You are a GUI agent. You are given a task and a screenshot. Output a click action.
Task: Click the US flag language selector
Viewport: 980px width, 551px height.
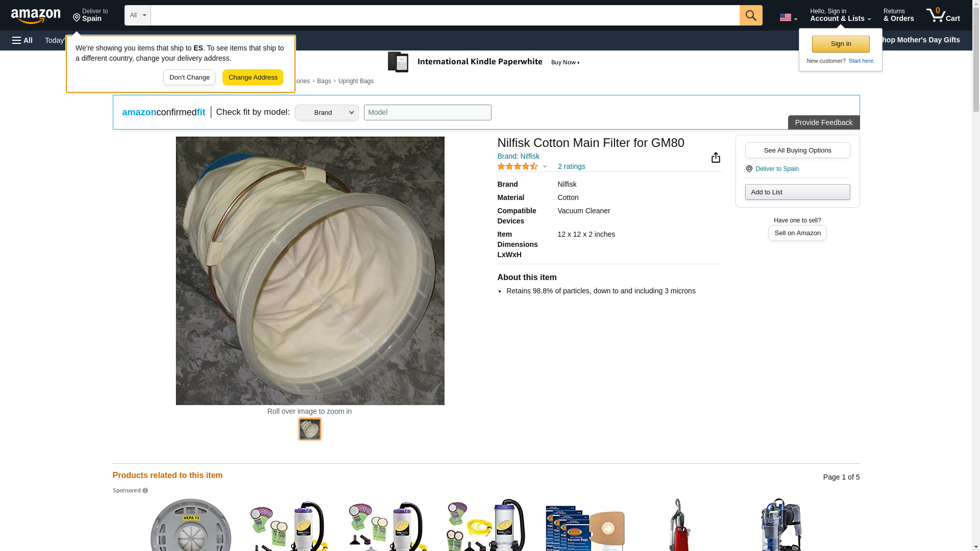(788, 18)
